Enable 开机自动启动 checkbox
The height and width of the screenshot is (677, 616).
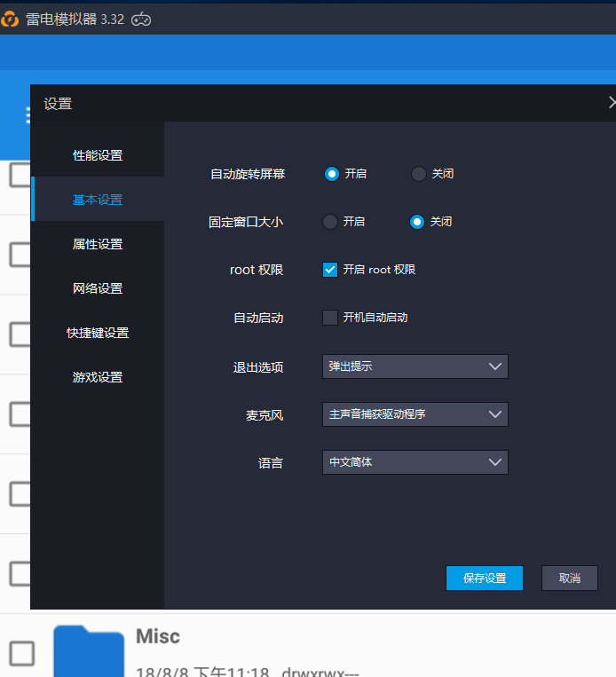(330, 318)
